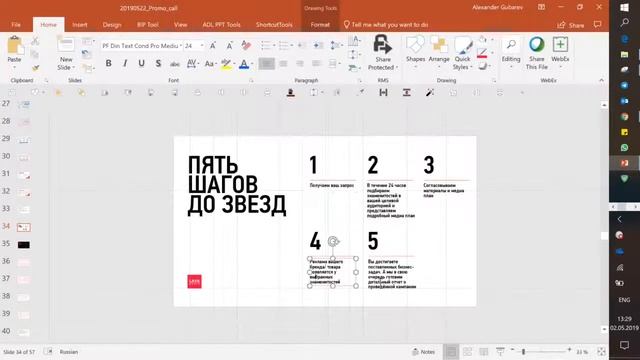Click the zoom slider handle
640x360 pixels.
click(x=523, y=351)
